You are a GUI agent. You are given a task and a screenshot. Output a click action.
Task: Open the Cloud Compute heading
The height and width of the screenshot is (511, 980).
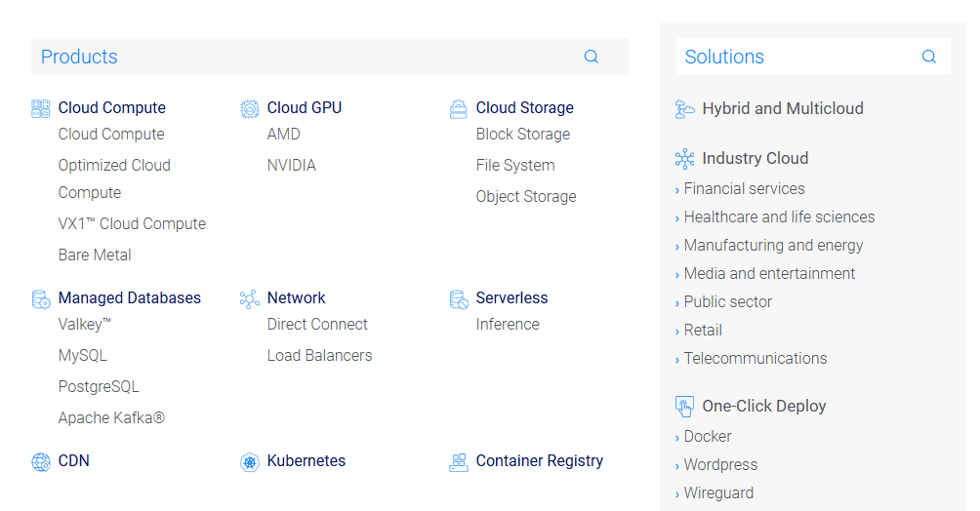tap(112, 107)
